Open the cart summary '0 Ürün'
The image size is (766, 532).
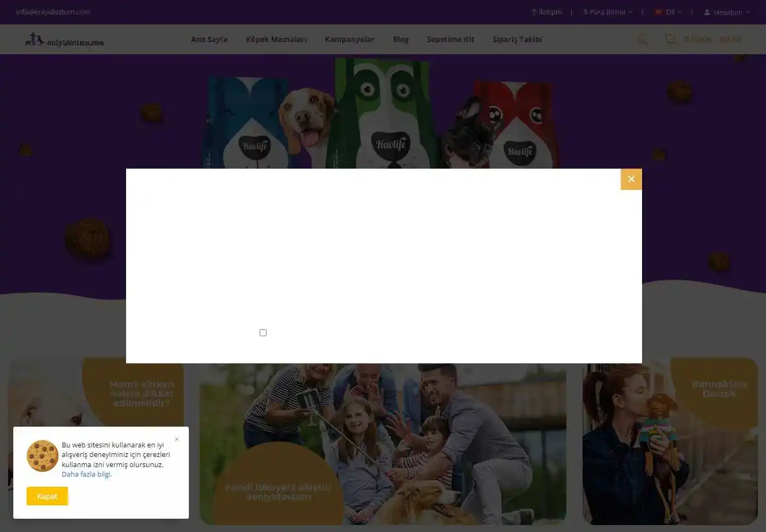point(713,39)
